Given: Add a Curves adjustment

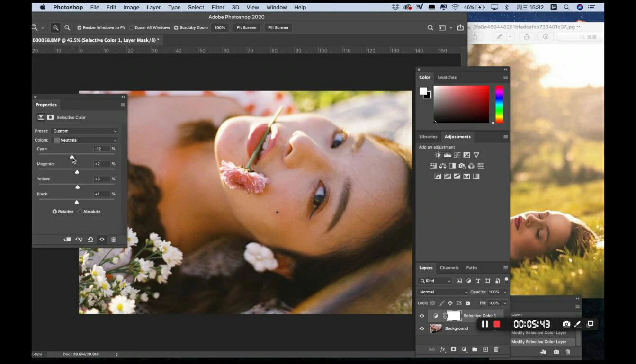Looking at the screenshot, I should (457, 155).
